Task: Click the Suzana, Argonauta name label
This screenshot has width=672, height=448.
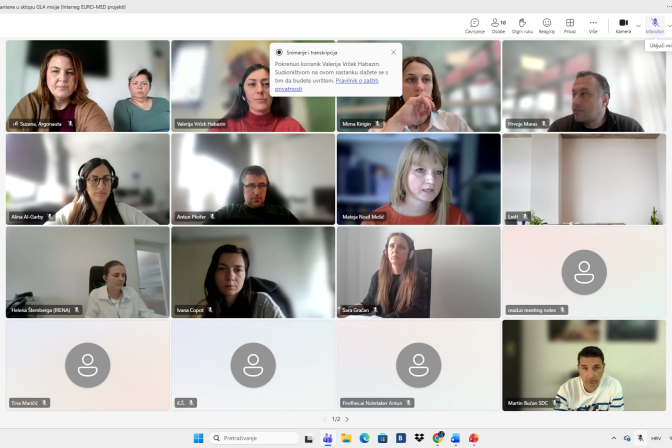Action: [x=41, y=124]
